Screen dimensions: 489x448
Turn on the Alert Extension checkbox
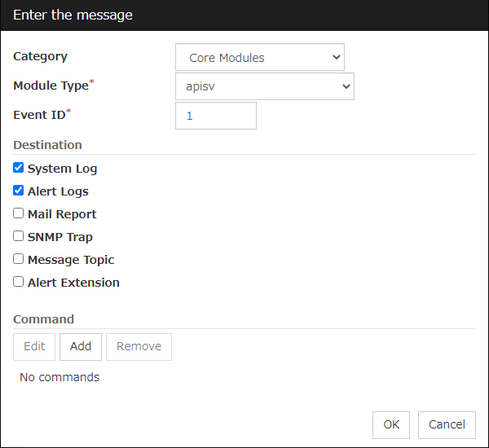click(19, 283)
